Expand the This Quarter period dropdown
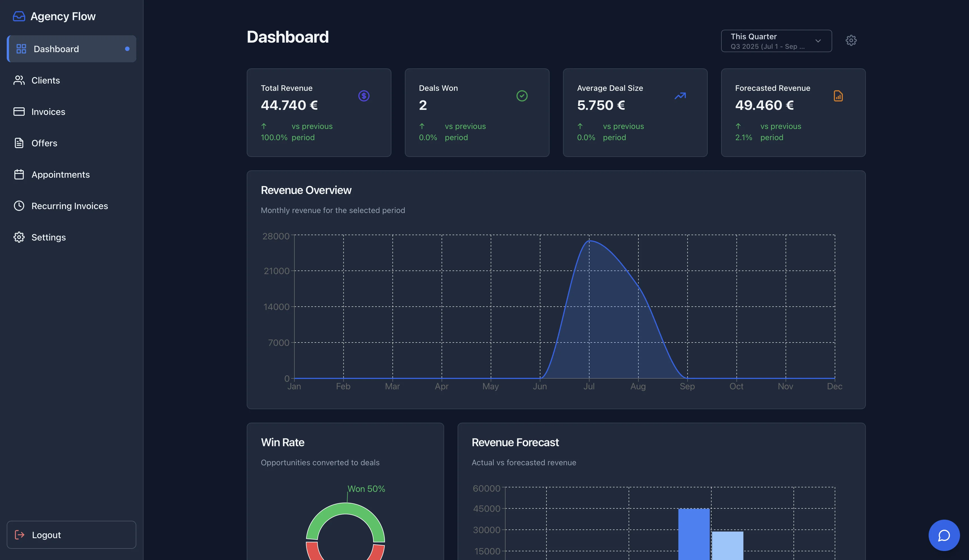969x560 pixels. point(769,41)
